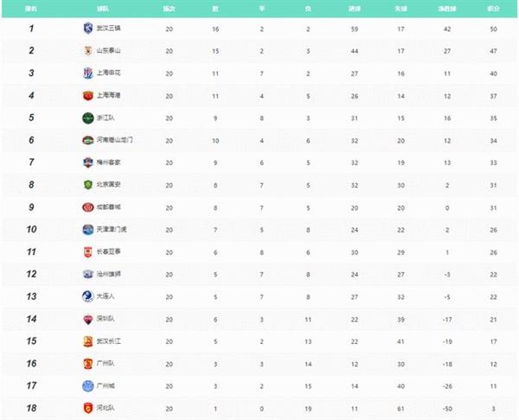519x420 pixels.
Task: Click the 河北队 red crest
Action: (x=87, y=408)
